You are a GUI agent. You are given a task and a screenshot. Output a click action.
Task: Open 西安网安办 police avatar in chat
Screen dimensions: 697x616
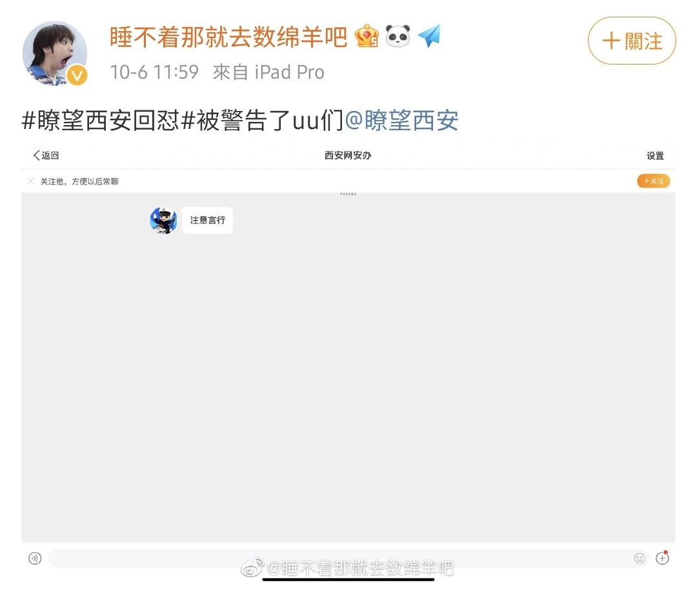click(x=163, y=221)
